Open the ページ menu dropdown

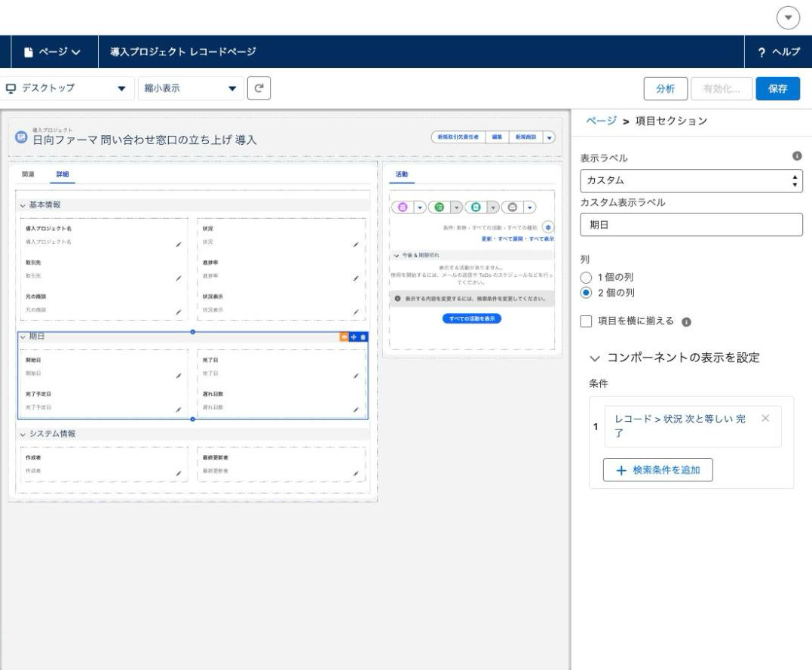pos(53,52)
